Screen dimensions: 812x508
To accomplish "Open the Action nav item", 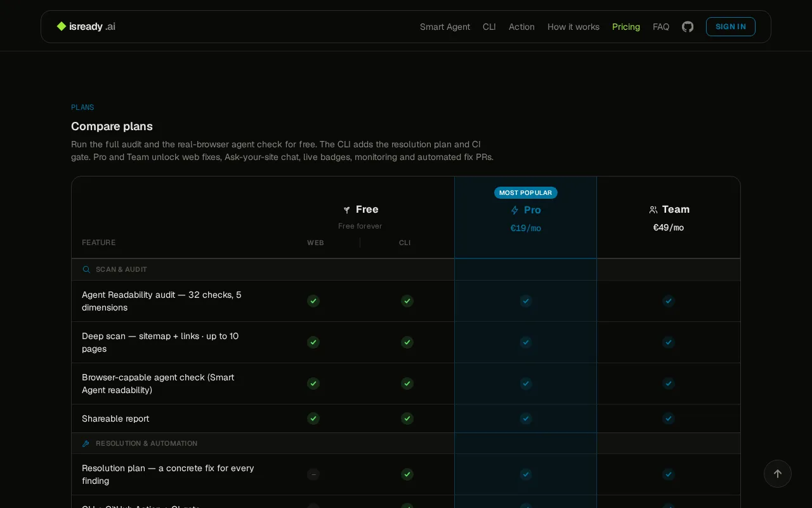I will pyautogui.click(x=521, y=27).
